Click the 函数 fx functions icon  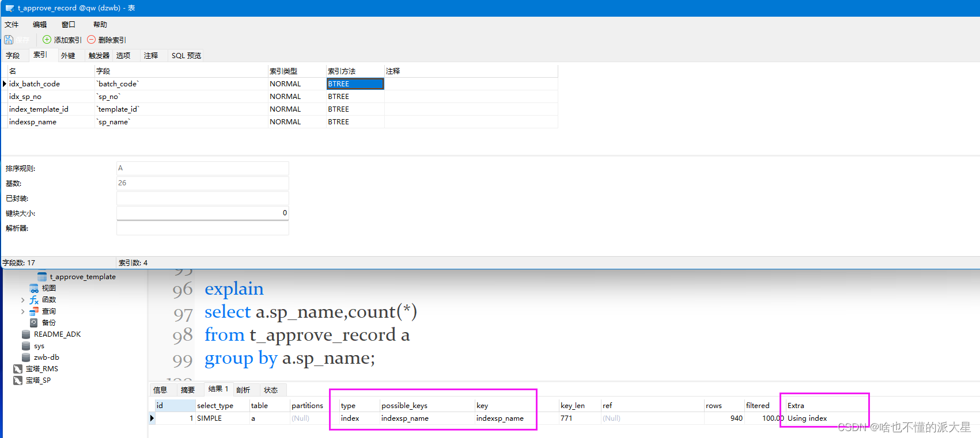pos(35,300)
